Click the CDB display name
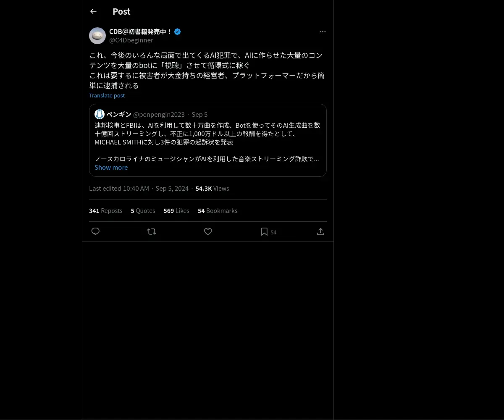This screenshot has height=420, width=504. coord(140,31)
